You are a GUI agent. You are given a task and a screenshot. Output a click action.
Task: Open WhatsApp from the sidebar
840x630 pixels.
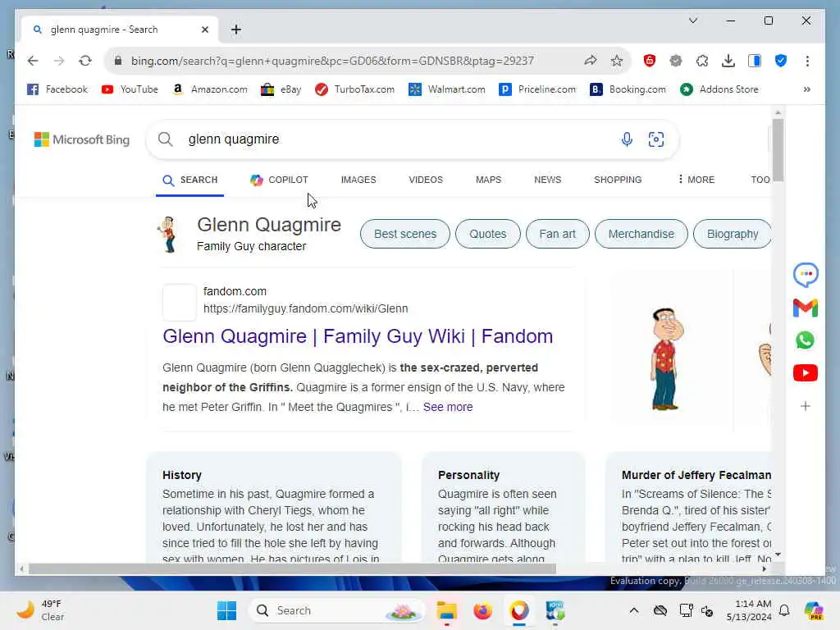(806, 340)
